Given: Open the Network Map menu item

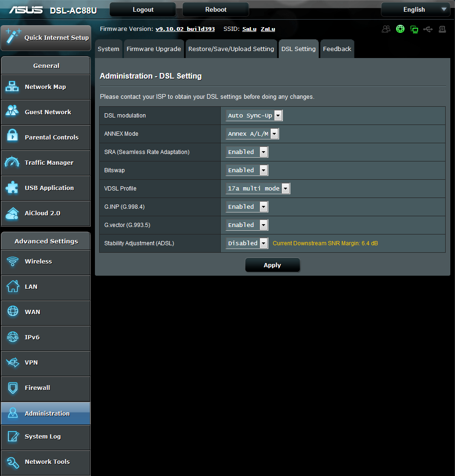Looking at the screenshot, I should pos(45,87).
